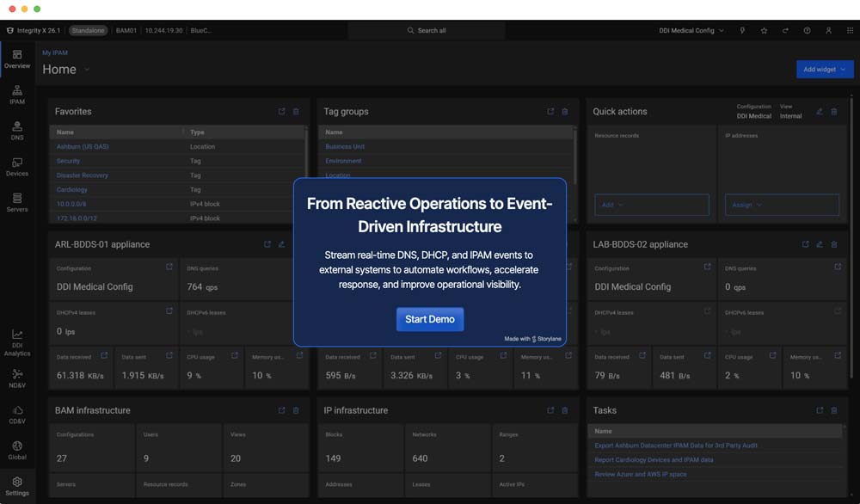
Task: Open the Add widget dropdown
Action: point(825,69)
